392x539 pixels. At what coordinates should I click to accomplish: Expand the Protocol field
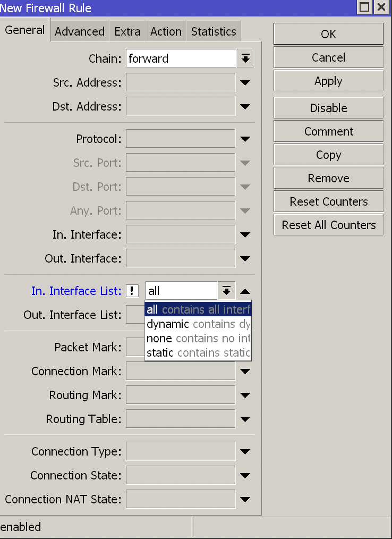245,139
